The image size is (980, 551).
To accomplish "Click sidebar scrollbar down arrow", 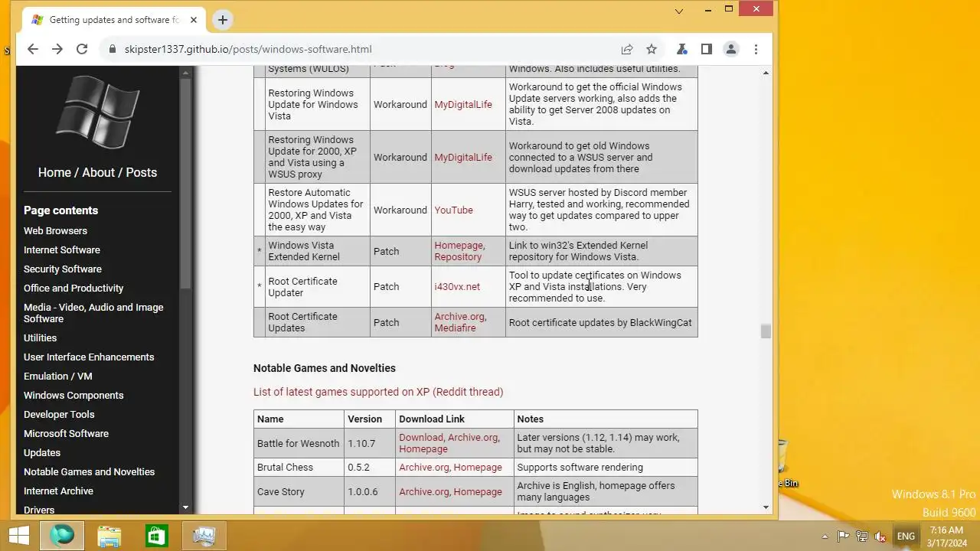I will (185, 507).
